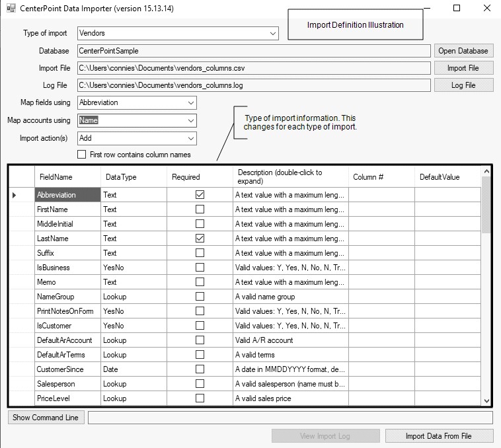The height and width of the screenshot is (448, 501).
Task: Click the grid's vertical scrollbar down arrow
Action: click(x=486, y=400)
